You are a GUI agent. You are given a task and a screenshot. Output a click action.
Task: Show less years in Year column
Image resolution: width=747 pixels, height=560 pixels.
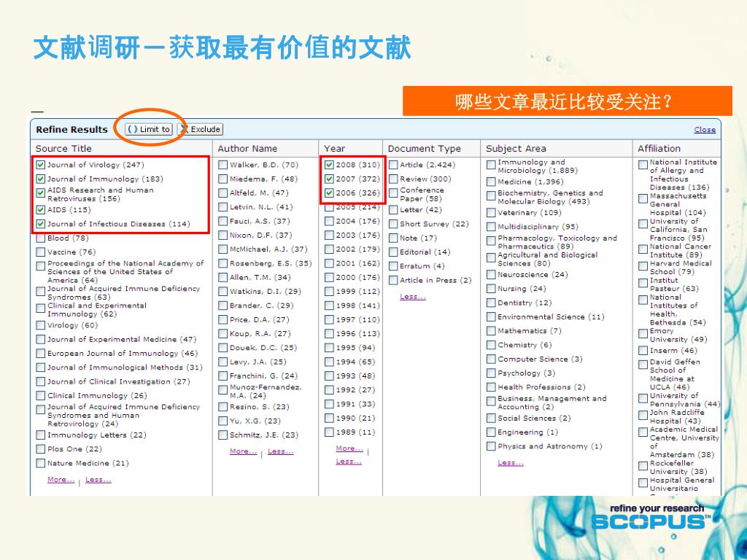point(349,462)
